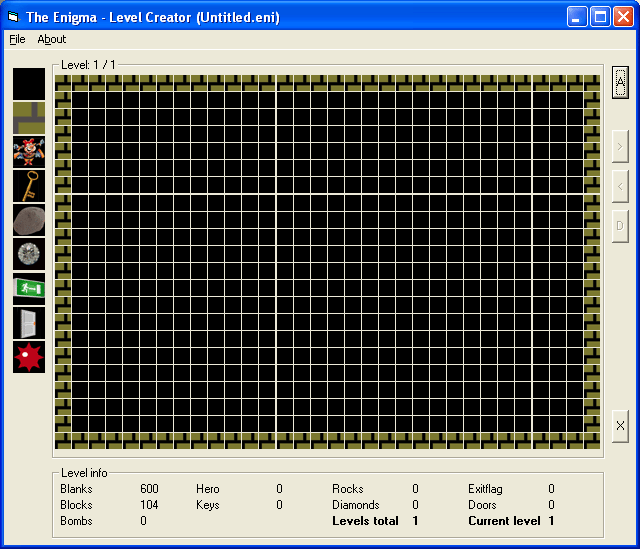Click the Bombs label in Level info
This screenshot has height=549, width=640.
coord(76,521)
